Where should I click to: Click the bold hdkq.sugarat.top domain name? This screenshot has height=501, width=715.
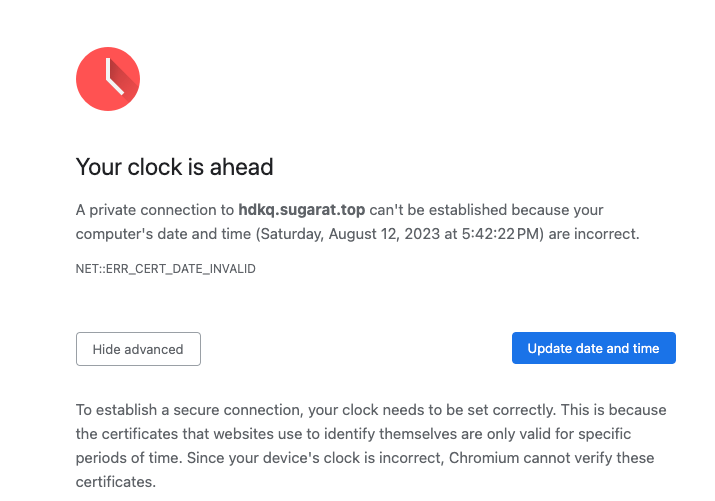tap(302, 210)
